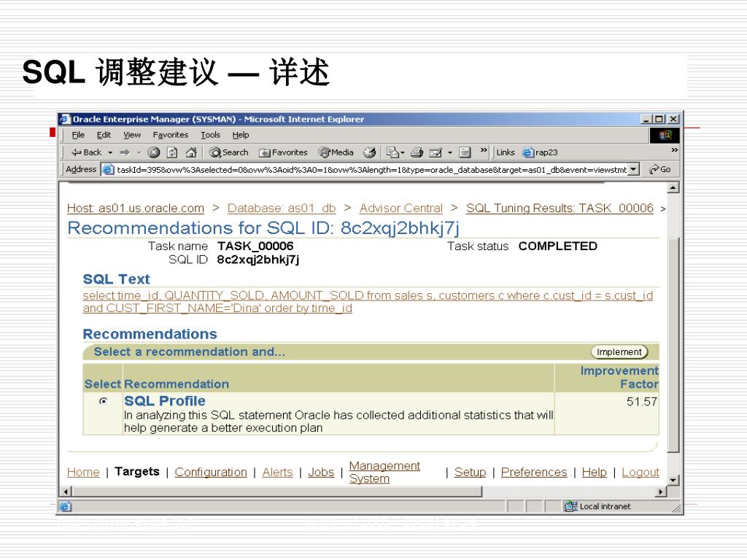Open the History toolbar icon
This screenshot has height=560, width=747.
(x=369, y=152)
